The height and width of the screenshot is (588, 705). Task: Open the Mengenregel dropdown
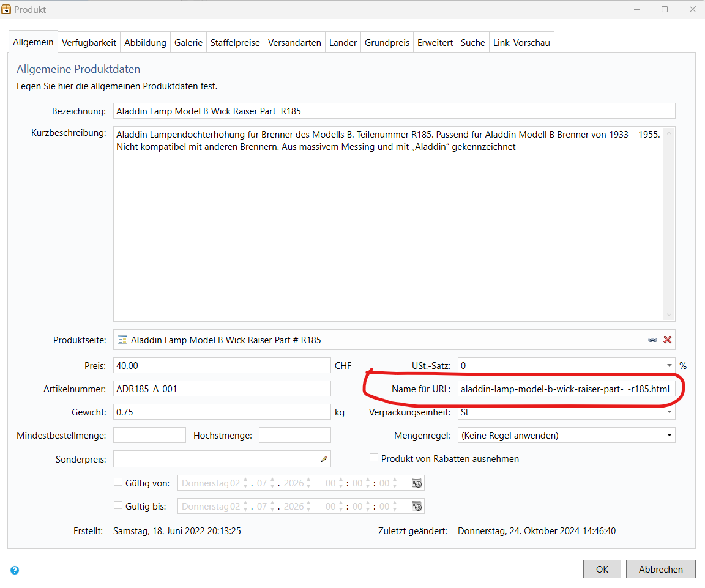point(669,435)
